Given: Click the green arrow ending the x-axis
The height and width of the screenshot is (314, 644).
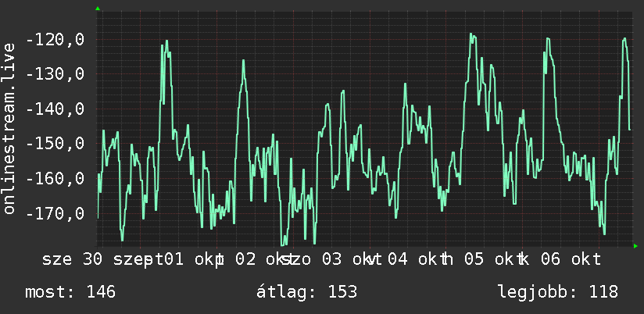Looking at the screenshot, I should click(635, 246).
